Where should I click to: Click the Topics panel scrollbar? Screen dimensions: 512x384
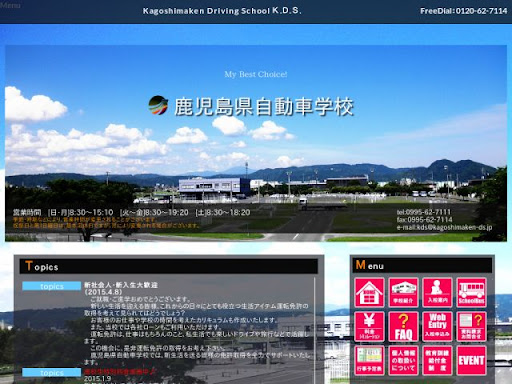coord(315,330)
